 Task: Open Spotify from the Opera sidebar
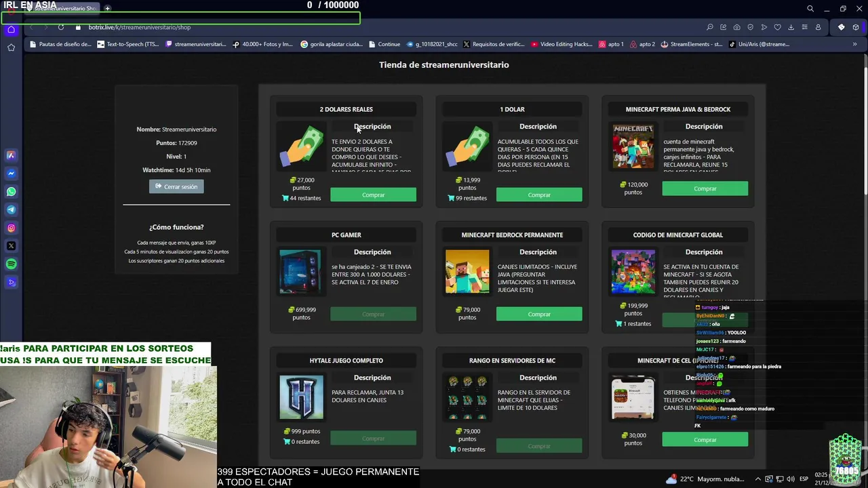click(11, 264)
